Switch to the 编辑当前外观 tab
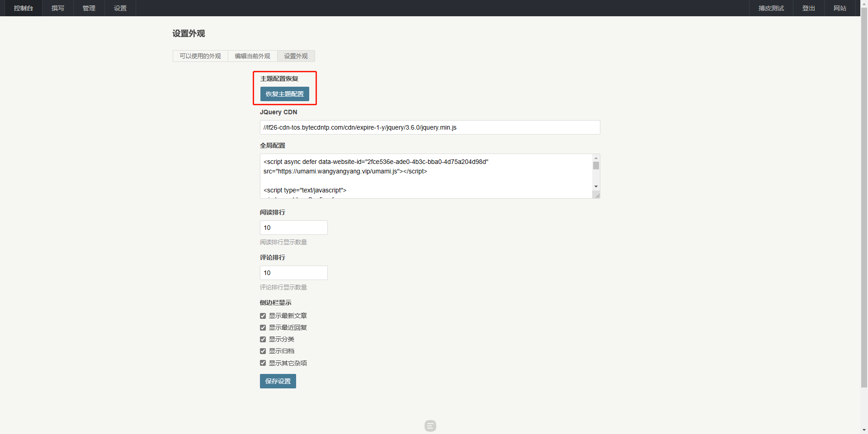868x434 pixels. [253, 56]
